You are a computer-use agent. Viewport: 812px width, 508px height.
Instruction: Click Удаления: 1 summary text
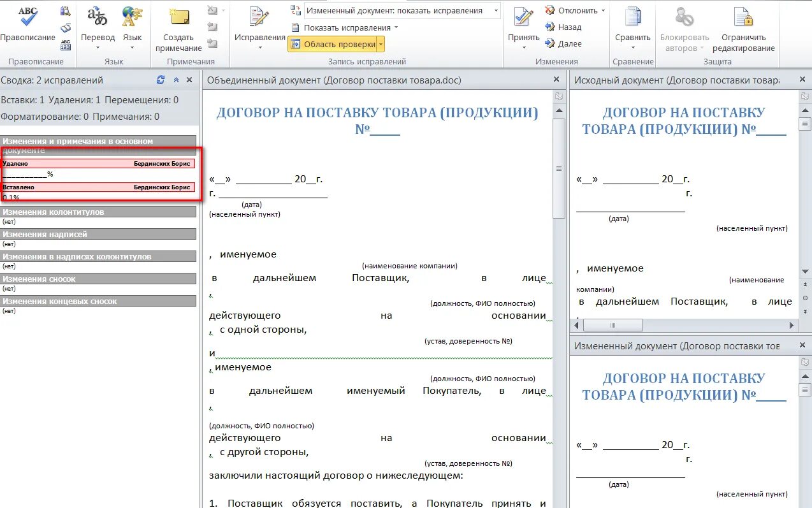(x=75, y=100)
